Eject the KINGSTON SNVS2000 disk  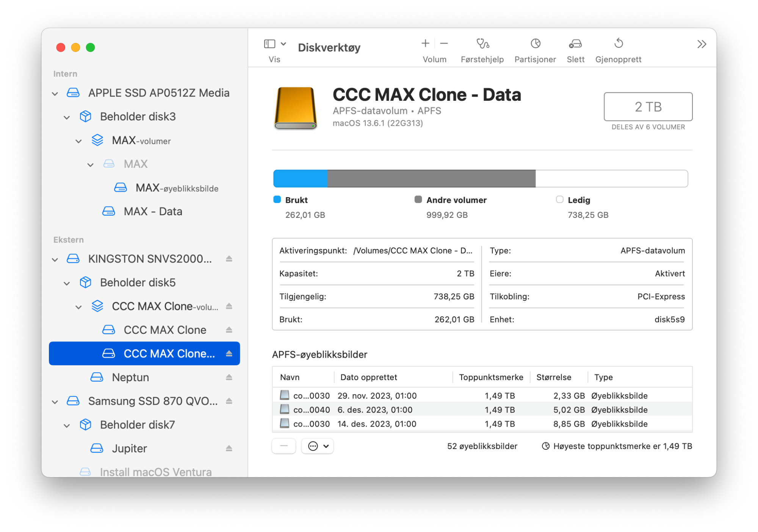coord(229,259)
